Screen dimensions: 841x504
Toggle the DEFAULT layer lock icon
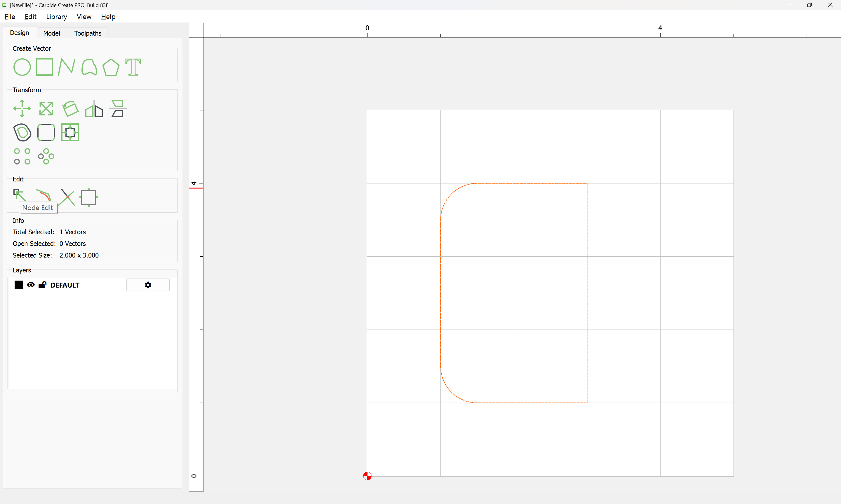tap(42, 285)
